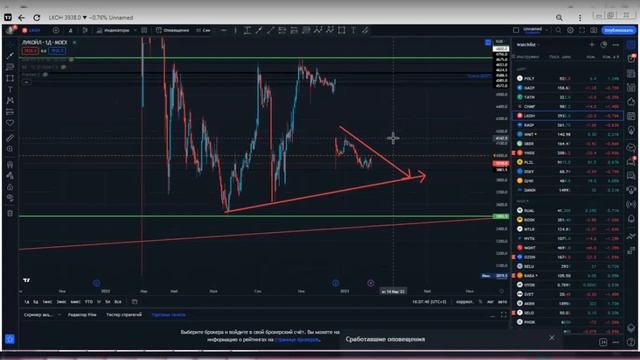Maximize the bottom panel icon

point(504,315)
